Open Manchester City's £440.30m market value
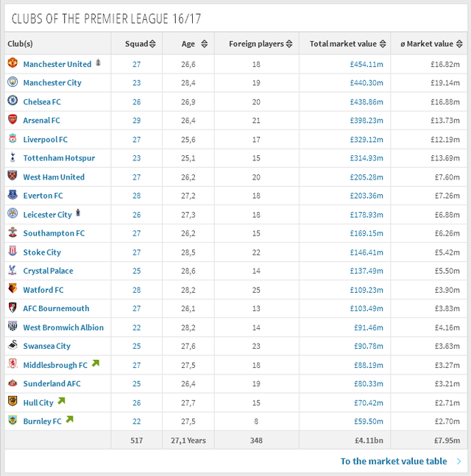This screenshot has height=476, width=471. (366, 83)
